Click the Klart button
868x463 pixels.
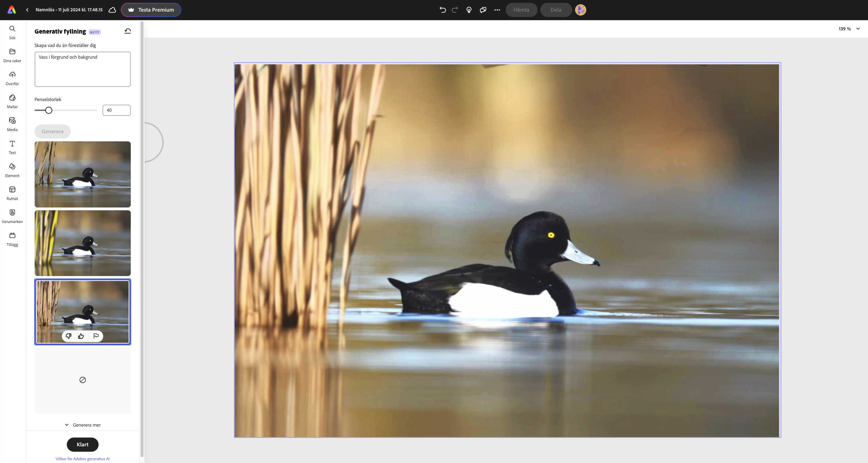82,444
